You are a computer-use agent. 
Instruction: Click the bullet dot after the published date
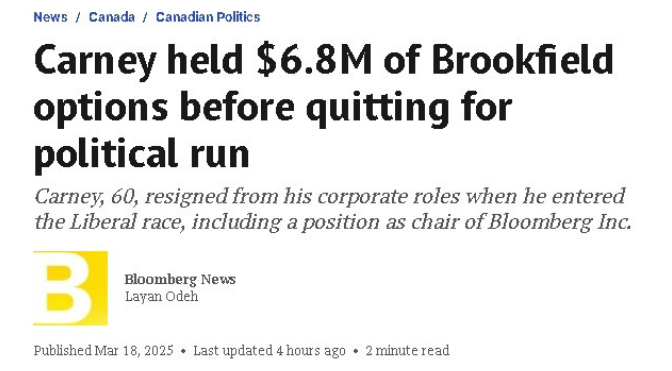[183, 351]
